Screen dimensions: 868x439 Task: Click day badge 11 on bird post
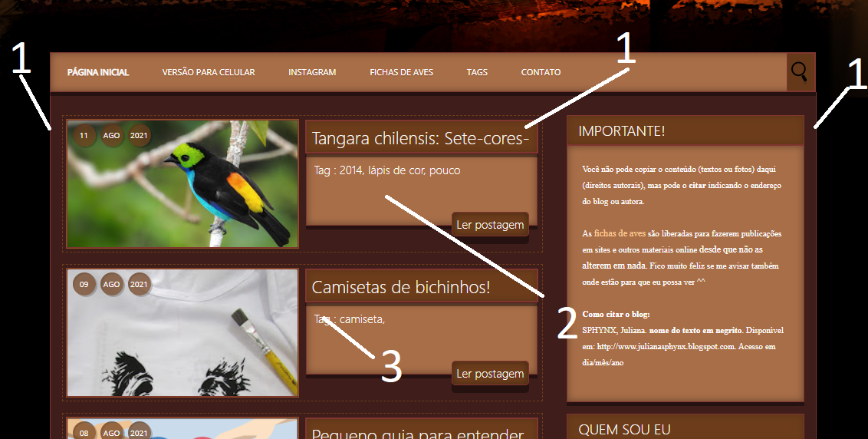click(84, 135)
